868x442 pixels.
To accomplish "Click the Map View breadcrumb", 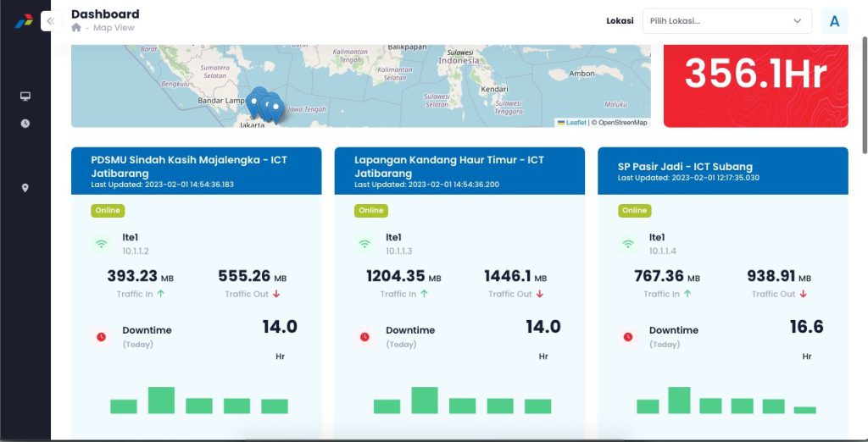I will coord(114,28).
